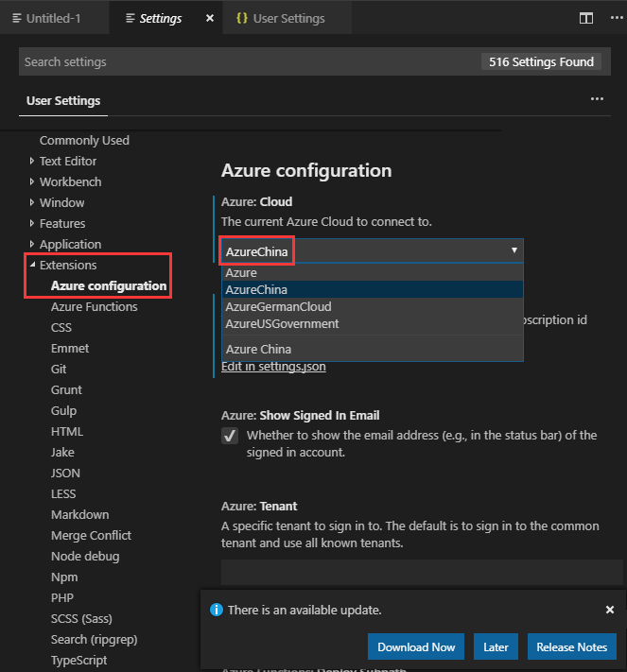Click the split editor icon

point(586,18)
